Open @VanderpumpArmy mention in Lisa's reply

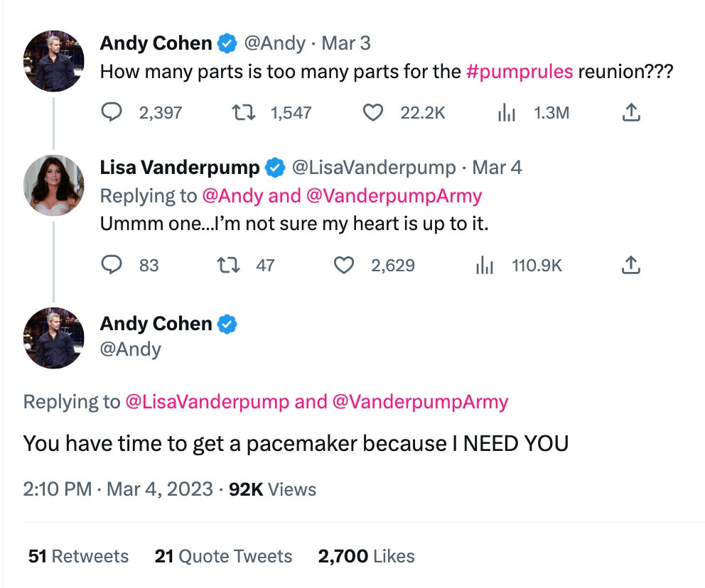pos(394,195)
